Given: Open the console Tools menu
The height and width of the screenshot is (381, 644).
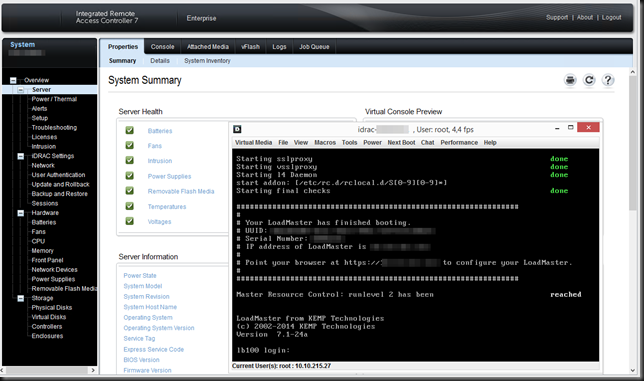Looking at the screenshot, I should tap(350, 142).
